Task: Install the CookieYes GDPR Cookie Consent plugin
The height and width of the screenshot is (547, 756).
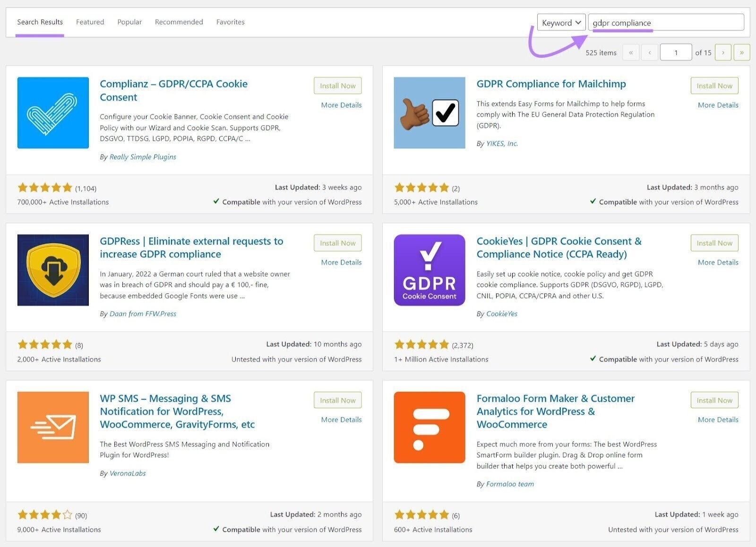Action: pos(714,243)
